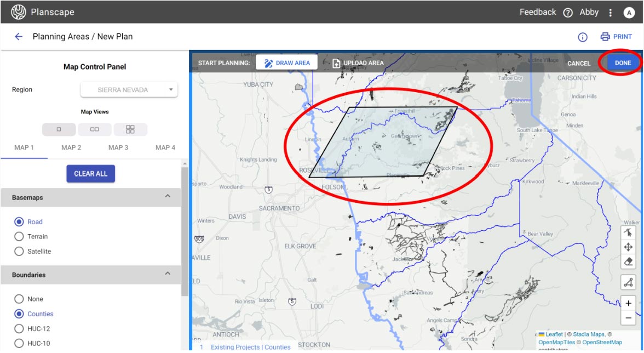
Task: Select the eraser tool on map
Action: (628, 262)
